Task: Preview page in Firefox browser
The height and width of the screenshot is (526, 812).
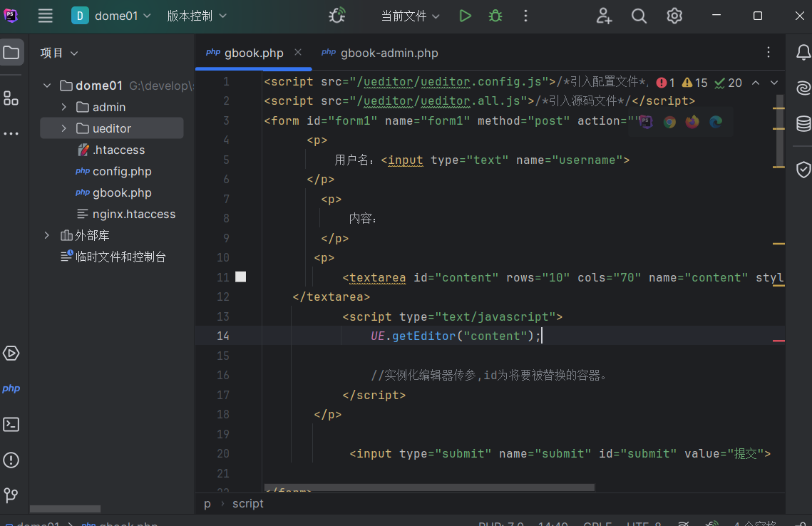Action: pos(692,122)
